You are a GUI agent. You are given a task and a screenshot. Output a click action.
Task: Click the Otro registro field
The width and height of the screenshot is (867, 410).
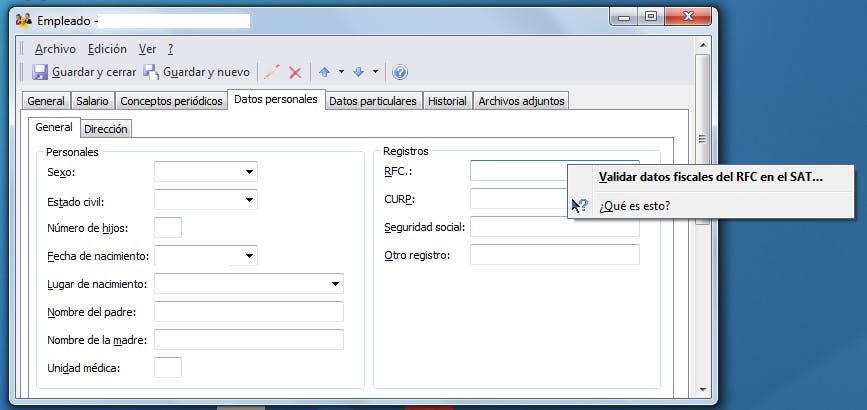555,255
